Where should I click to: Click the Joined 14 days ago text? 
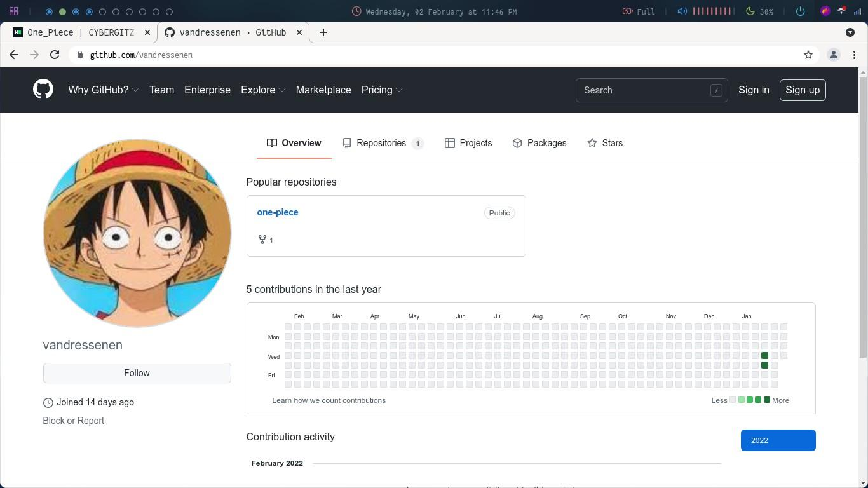coord(95,402)
